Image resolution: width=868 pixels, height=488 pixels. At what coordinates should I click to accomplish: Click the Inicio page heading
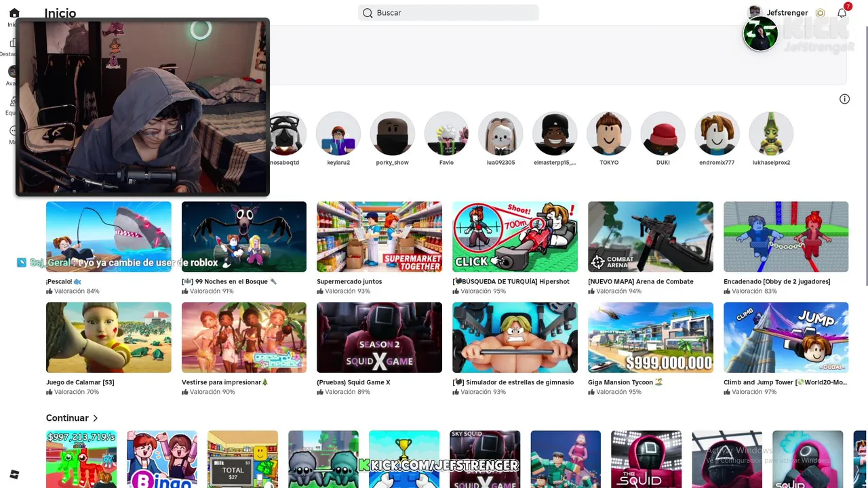point(60,13)
